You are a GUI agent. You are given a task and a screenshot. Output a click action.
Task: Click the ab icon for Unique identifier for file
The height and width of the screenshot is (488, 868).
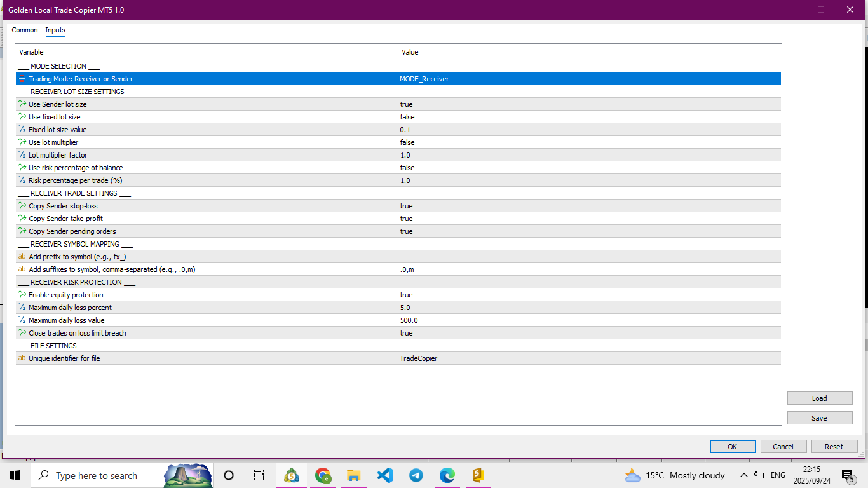point(22,358)
